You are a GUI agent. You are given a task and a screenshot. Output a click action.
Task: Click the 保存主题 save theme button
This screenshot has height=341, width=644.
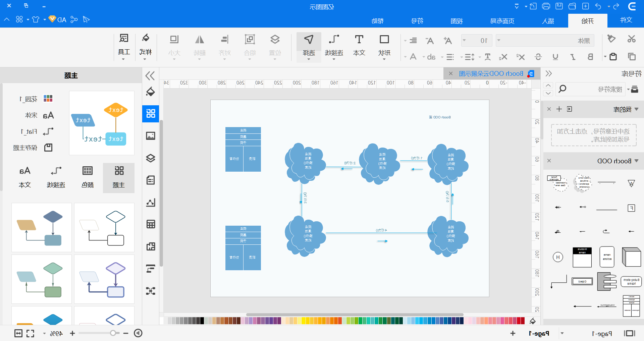click(33, 148)
